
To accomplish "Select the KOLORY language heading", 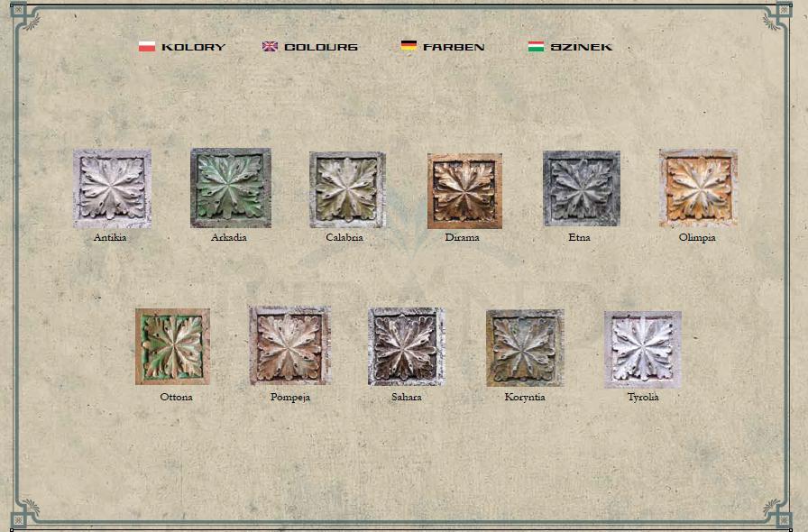I will (193, 47).
